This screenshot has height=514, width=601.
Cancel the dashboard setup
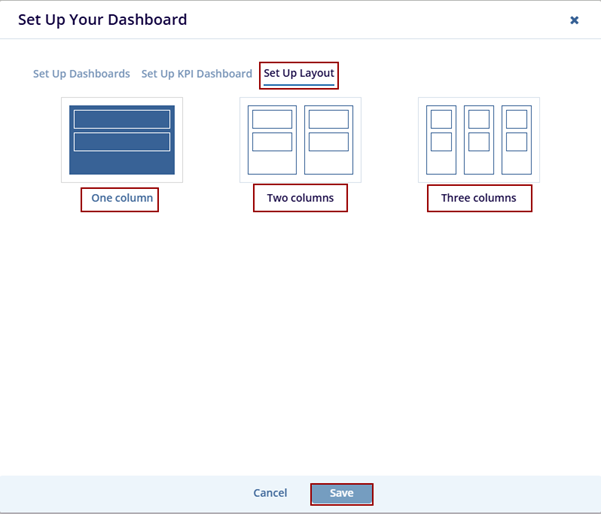click(x=270, y=493)
